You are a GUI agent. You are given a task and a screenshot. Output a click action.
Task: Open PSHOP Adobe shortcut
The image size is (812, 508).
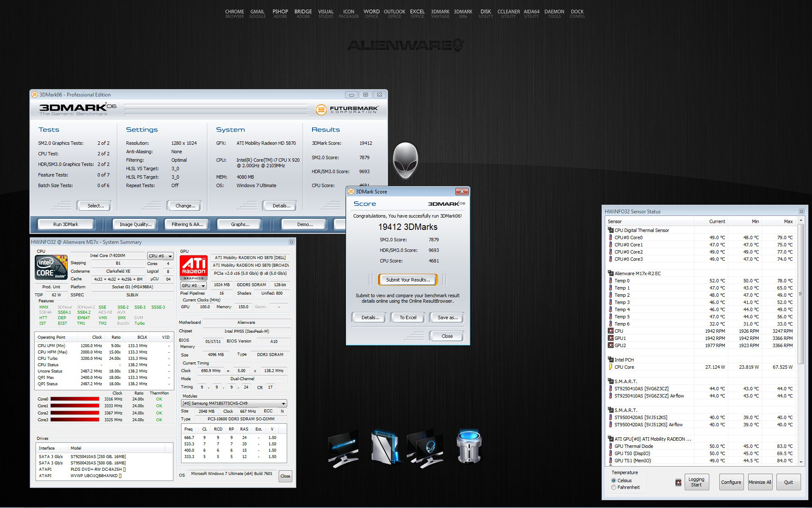pyautogui.click(x=280, y=14)
